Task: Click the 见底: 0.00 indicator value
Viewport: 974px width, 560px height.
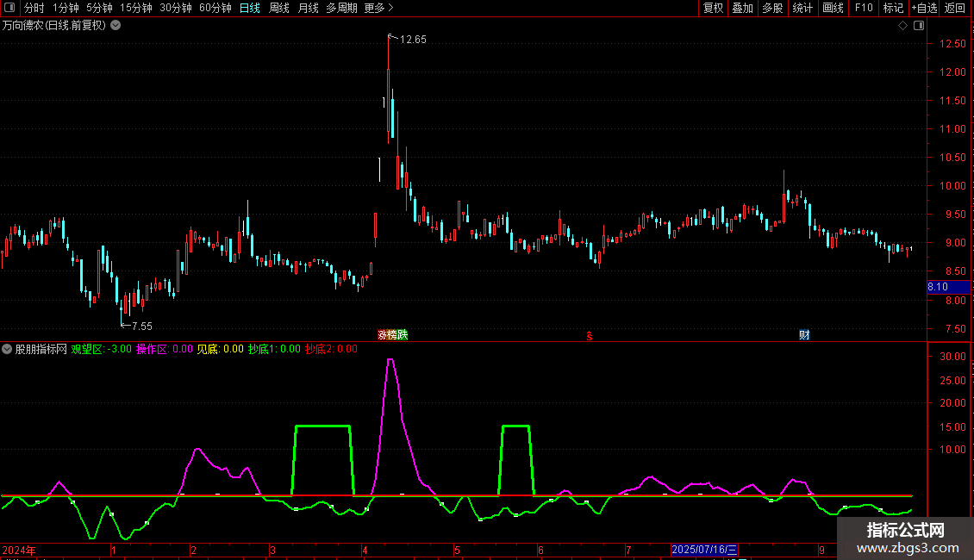Action: (221, 349)
